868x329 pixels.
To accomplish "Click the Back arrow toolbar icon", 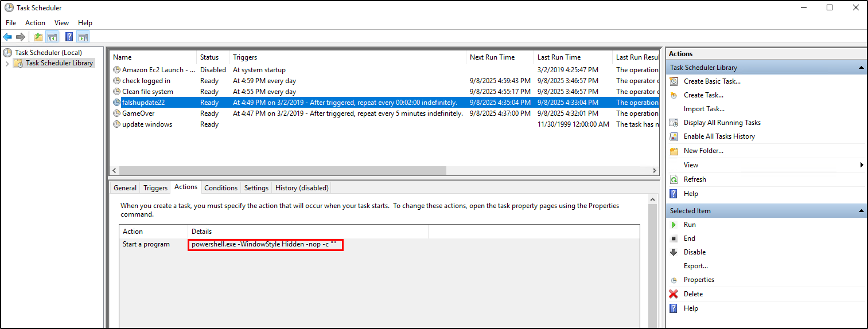I will pos(7,37).
